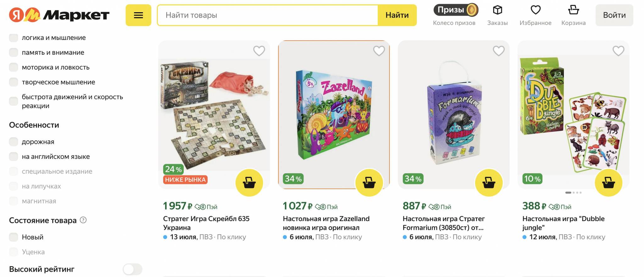Add Formarium game to cart

click(489, 183)
